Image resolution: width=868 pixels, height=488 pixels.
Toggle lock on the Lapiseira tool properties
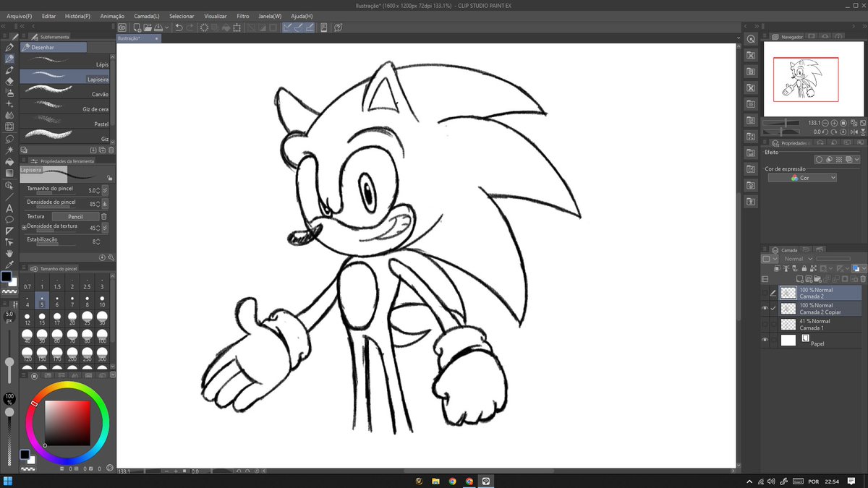click(109, 177)
